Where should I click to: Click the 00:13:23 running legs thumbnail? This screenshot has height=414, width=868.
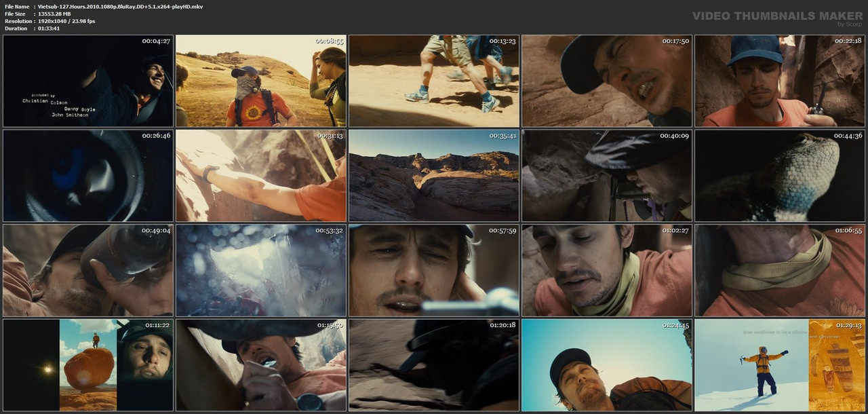[x=434, y=81]
